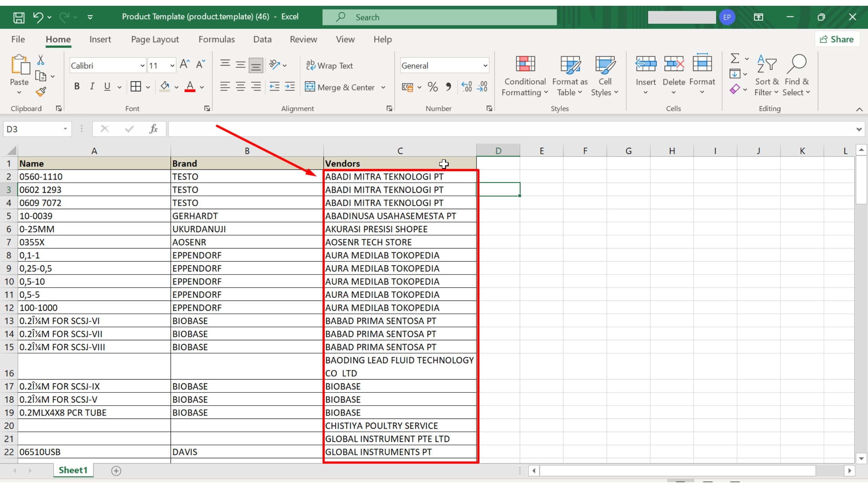Click the Comma Style icon
868x488 pixels.
[x=448, y=87]
